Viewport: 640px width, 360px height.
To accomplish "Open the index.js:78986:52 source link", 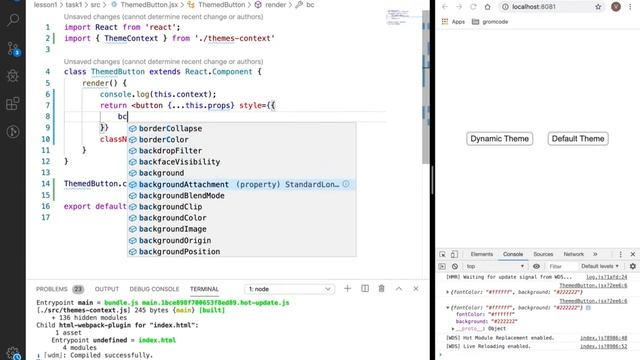I will pyautogui.click(x=604, y=347).
